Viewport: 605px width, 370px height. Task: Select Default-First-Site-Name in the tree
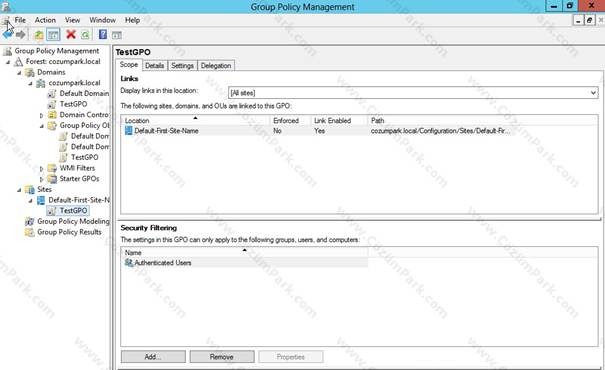[x=79, y=200]
